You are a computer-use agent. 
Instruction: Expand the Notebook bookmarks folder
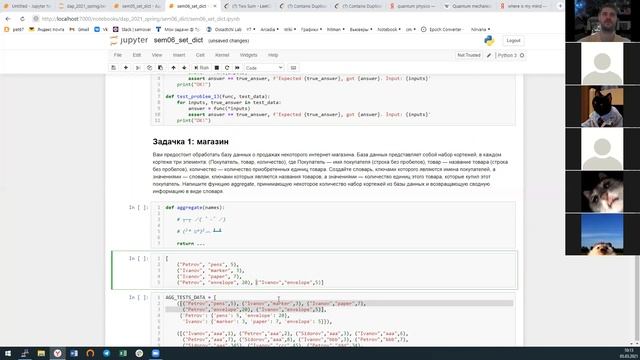click(389, 29)
